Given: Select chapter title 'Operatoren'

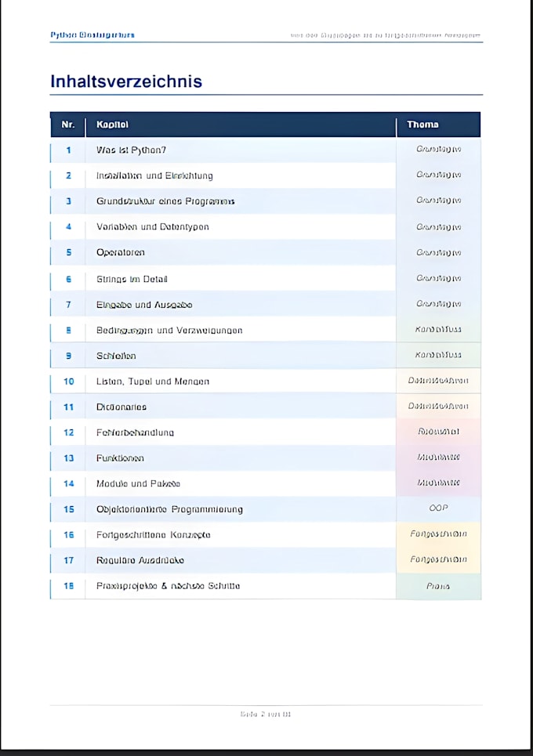Looking at the screenshot, I should (x=120, y=252).
